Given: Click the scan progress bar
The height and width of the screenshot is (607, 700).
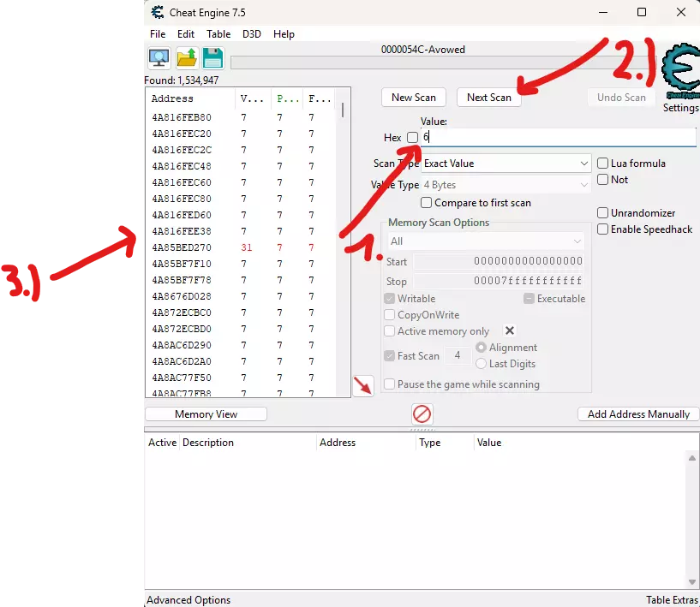Looking at the screenshot, I should pyautogui.click(x=444, y=62).
